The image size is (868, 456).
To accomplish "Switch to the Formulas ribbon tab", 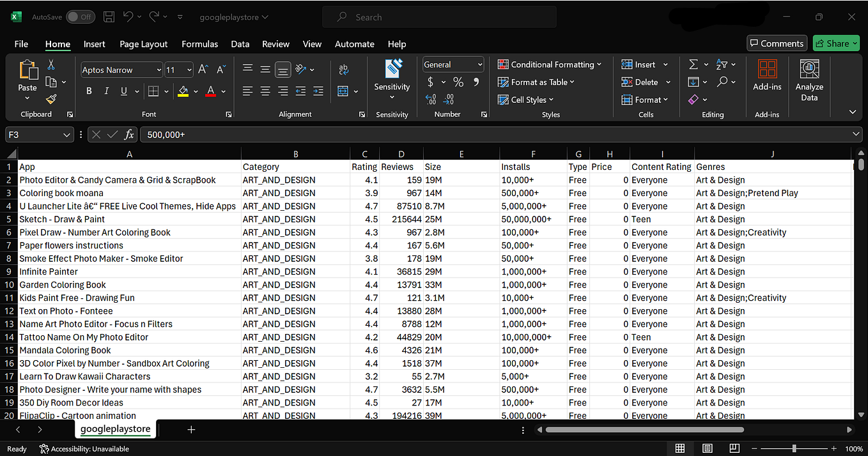I will 199,44.
